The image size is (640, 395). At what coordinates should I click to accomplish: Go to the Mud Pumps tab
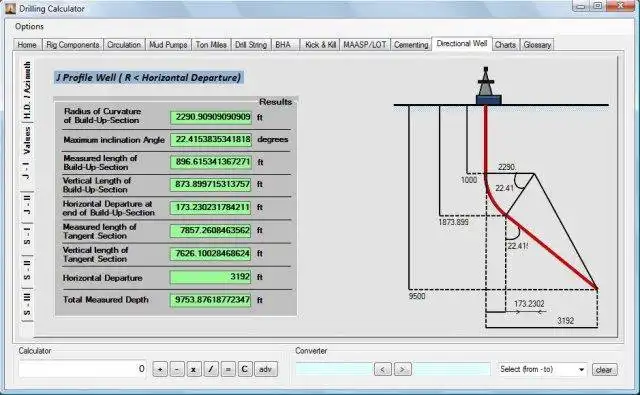point(168,45)
